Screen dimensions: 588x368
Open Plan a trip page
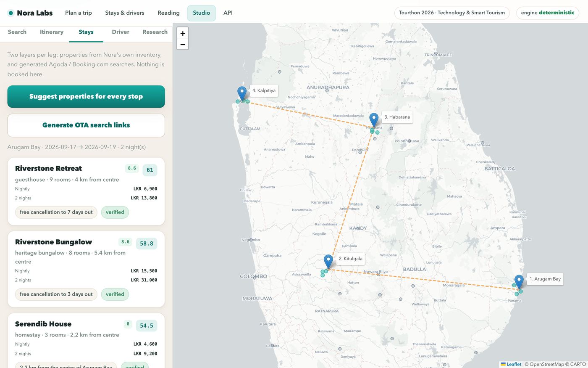pos(79,13)
